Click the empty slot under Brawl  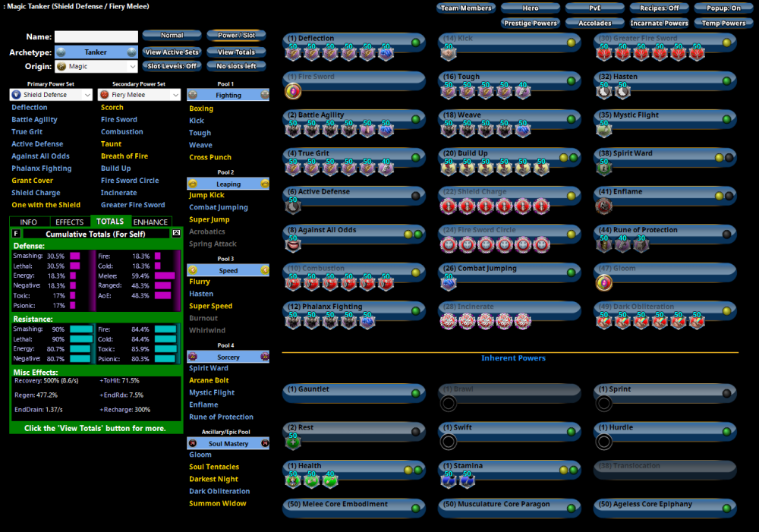[x=448, y=403]
